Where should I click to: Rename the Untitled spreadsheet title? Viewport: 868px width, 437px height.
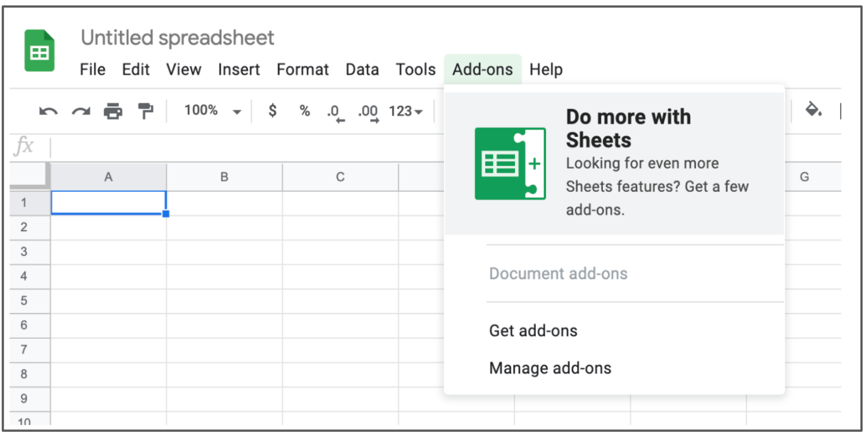[x=178, y=38]
